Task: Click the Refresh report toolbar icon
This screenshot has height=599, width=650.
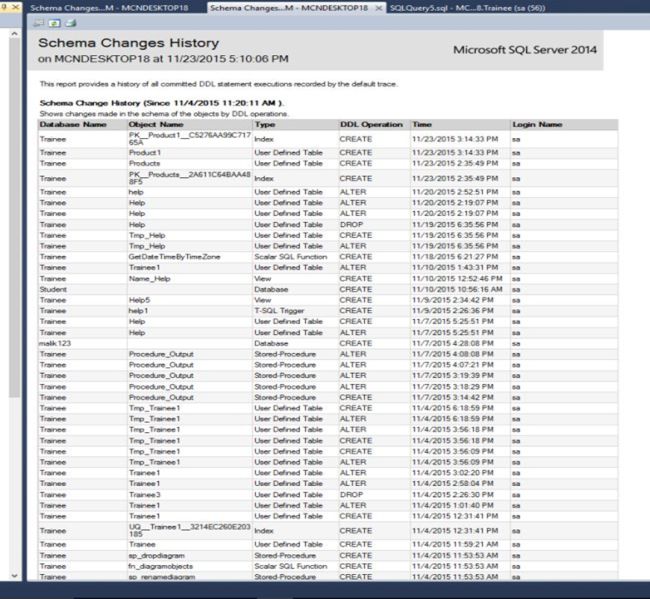Action: point(54,23)
